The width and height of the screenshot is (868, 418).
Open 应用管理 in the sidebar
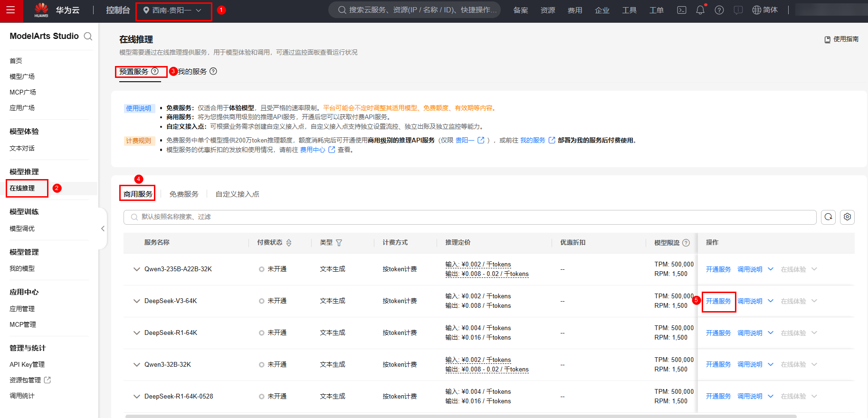click(x=22, y=309)
